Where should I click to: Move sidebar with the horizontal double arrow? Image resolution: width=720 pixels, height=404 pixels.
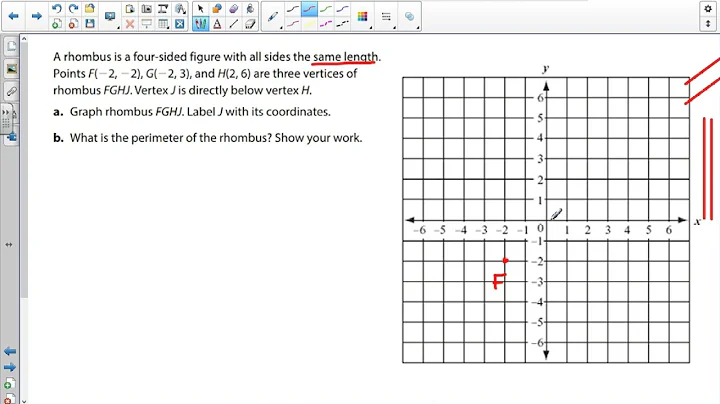pos(9,245)
